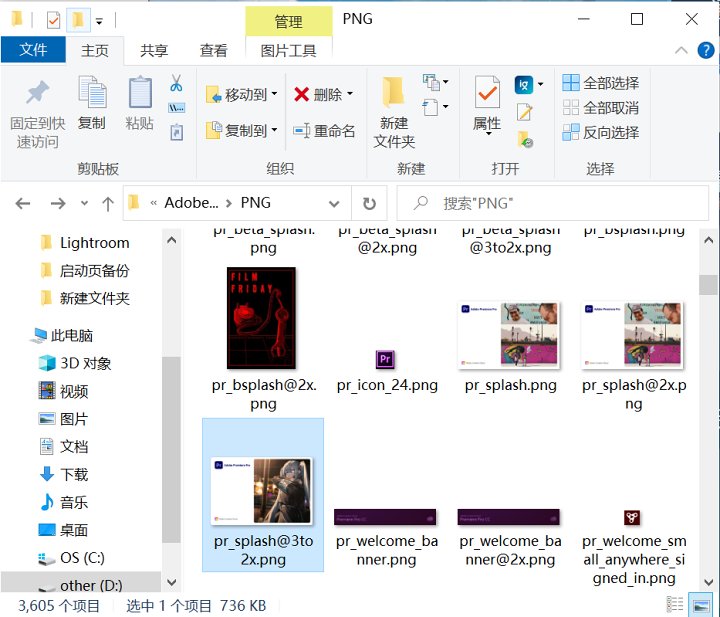The height and width of the screenshot is (617, 720).
Task: Click the Forward navigation arrow
Action: coord(58,203)
